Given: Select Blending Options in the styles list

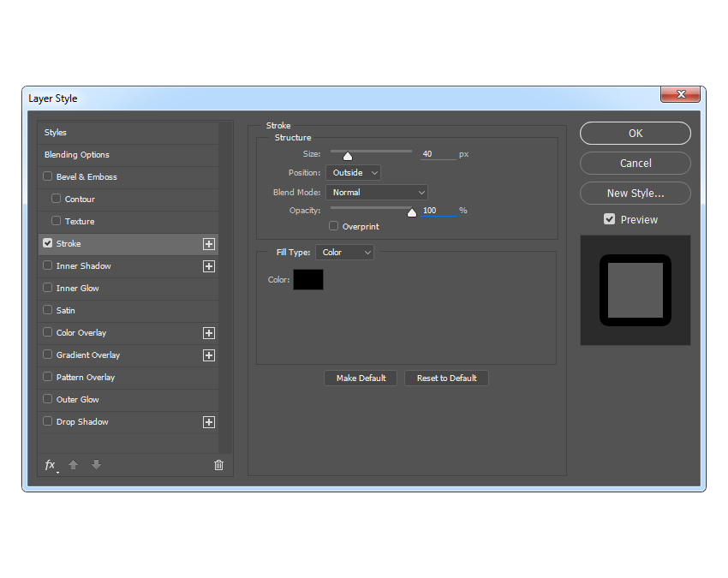Looking at the screenshot, I should coord(77,155).
